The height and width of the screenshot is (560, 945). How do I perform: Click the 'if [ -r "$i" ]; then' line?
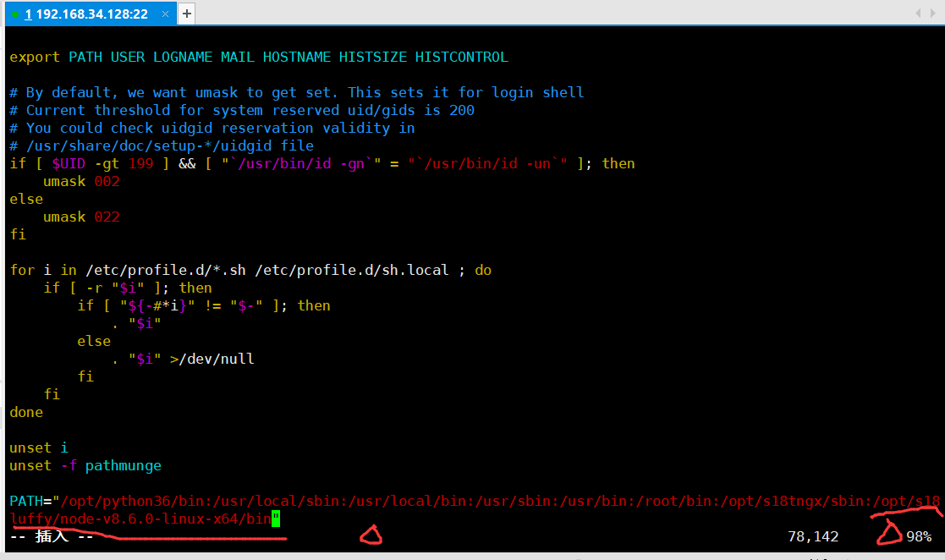[x=127, y=288]
